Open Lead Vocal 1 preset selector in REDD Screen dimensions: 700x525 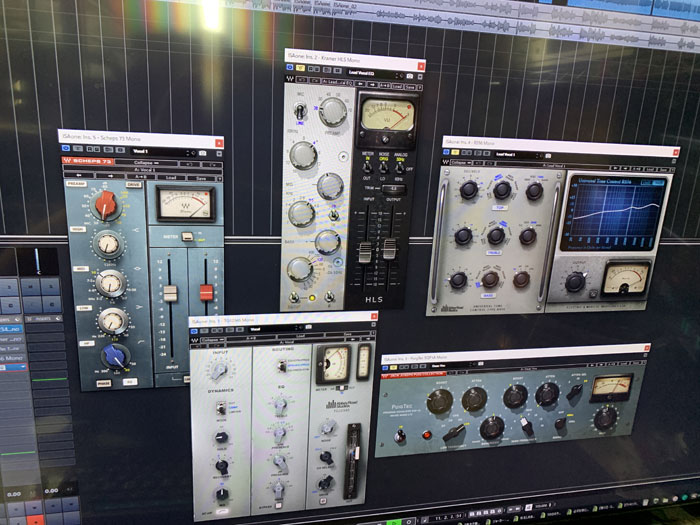(x=518, y=154)
